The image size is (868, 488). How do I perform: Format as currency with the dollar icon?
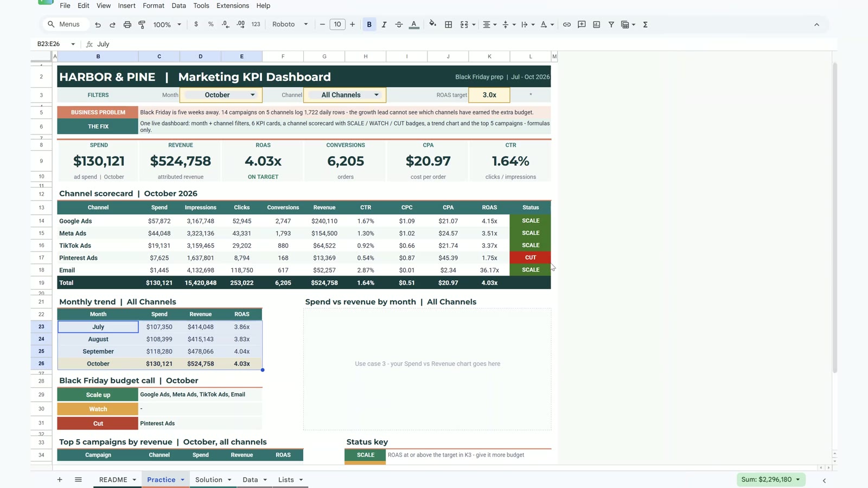coord(196,24)
